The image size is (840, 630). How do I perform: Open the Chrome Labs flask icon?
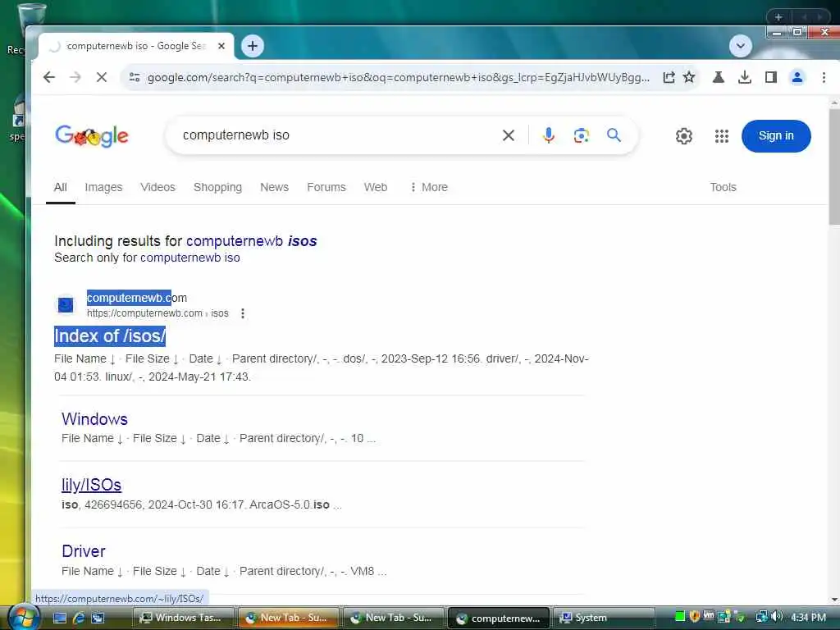click(719, 77)
